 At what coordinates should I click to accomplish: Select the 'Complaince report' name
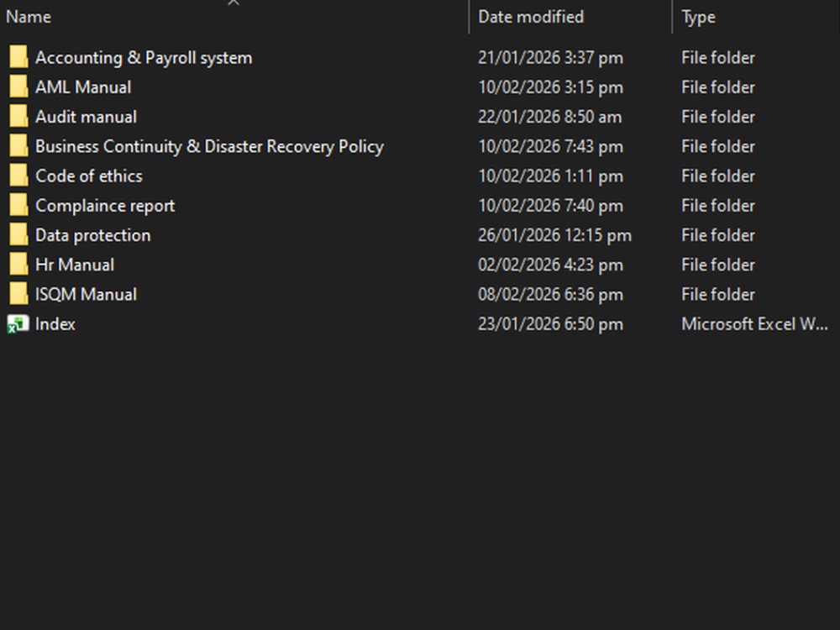[x=105, y=206]
